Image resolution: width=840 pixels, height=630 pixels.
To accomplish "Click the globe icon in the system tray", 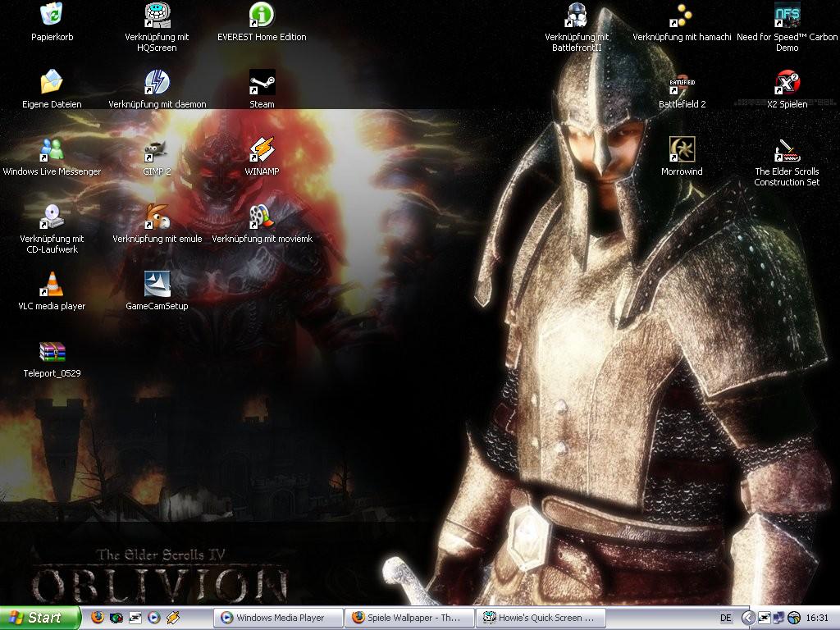I will click(x=794, y=618).
